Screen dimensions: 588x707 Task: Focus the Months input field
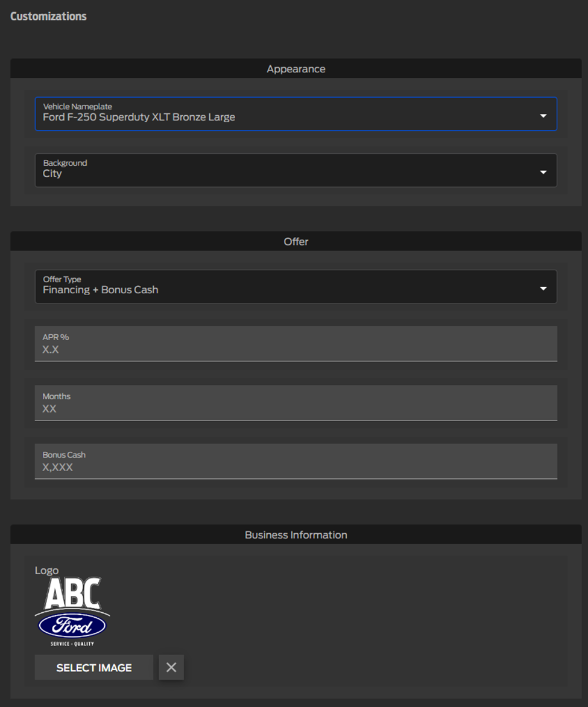pyautogui.click(x=296, y=402)
